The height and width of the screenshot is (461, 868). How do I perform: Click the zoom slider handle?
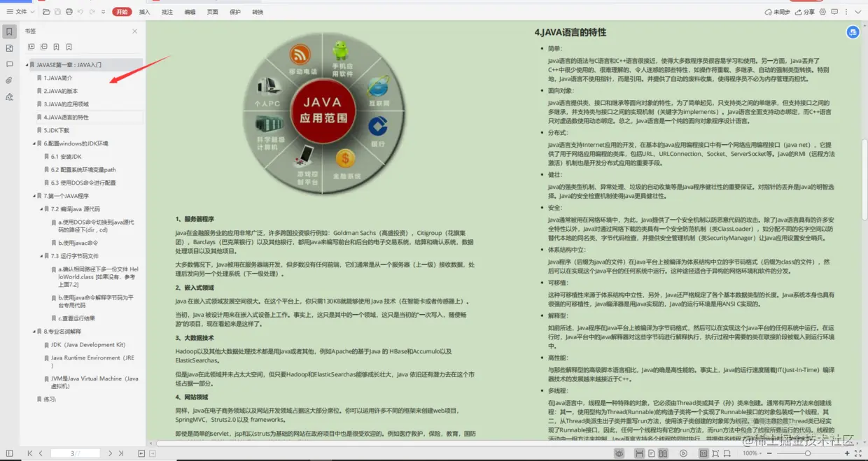(x=807, y=453)
